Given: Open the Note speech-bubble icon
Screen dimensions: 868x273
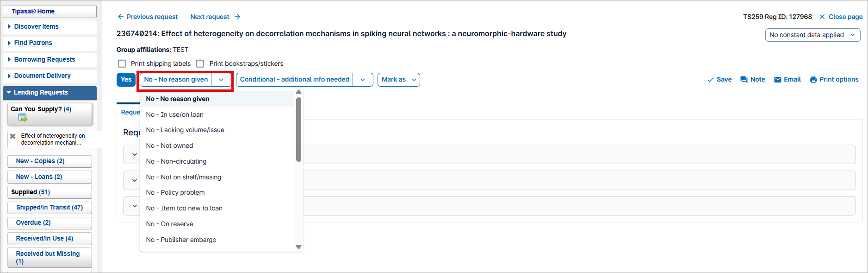Looking at the screenshot, I should 744,80.
